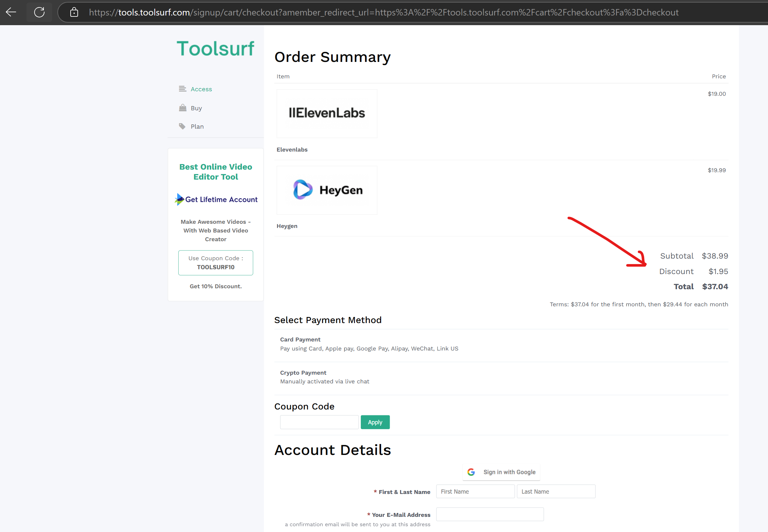Follow the Get Lifetime Account link
This screenshot has width=768, height=532.
pyautogui.click(x=221, y=199)
